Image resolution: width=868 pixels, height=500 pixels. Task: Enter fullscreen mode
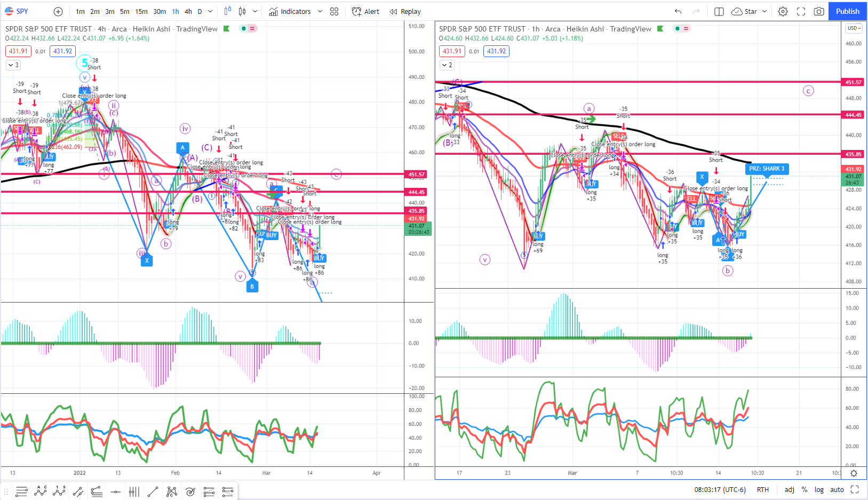(x=801, y=11)
